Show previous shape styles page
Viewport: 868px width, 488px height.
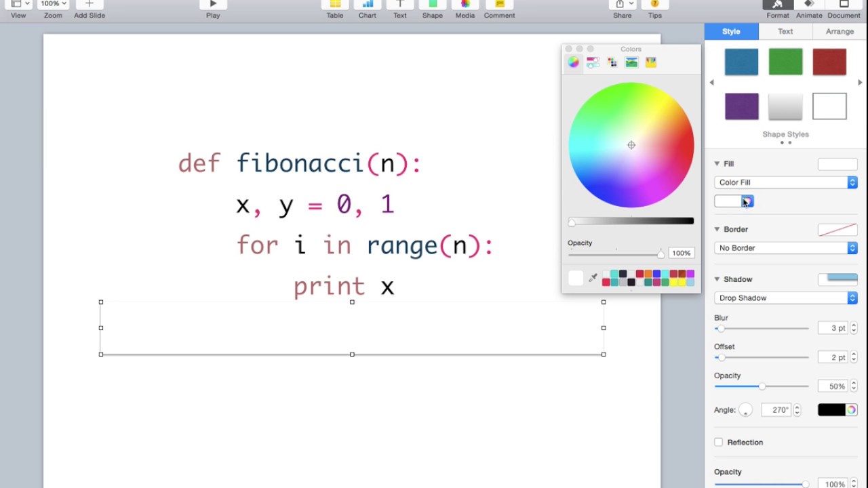(711, 83)
